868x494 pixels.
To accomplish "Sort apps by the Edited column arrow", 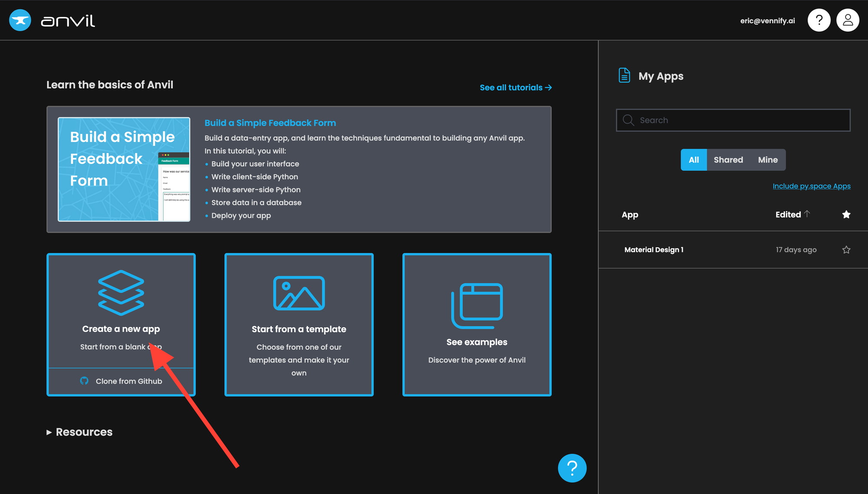I will coord(807,214).
